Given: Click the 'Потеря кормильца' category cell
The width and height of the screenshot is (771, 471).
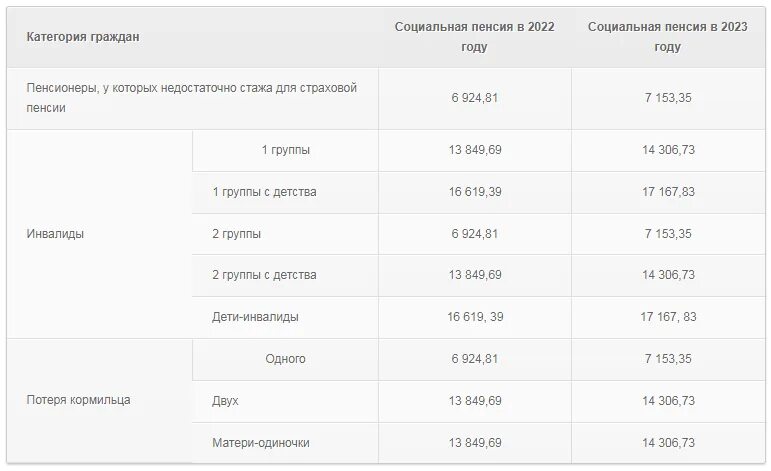Looking at the screenshot, I should click(x=78, y=400).
